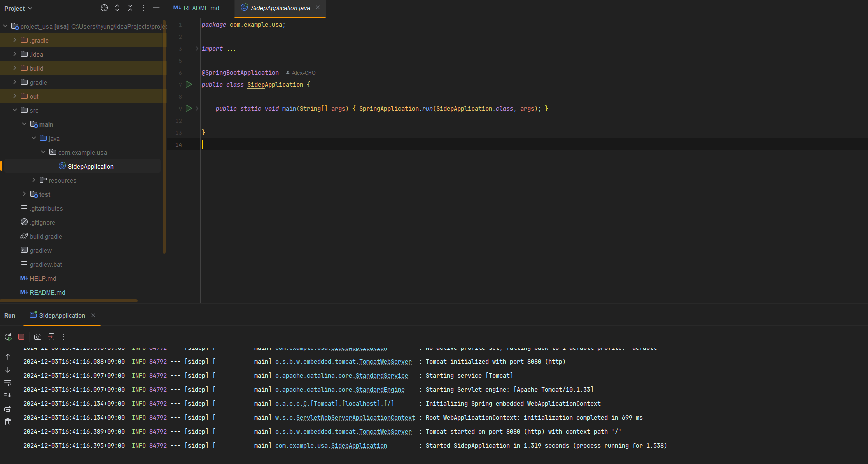Close the SidepApplication run tab

[x=93, y=315]
